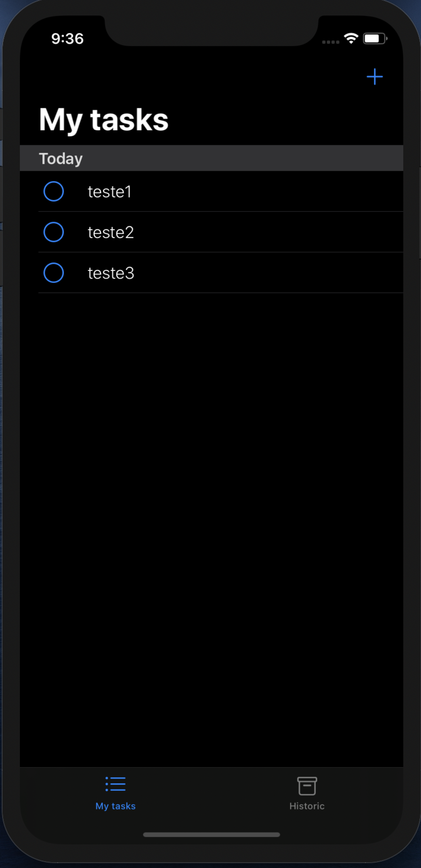
Task: Mark teste1 as completed
Action: (53, 191)
